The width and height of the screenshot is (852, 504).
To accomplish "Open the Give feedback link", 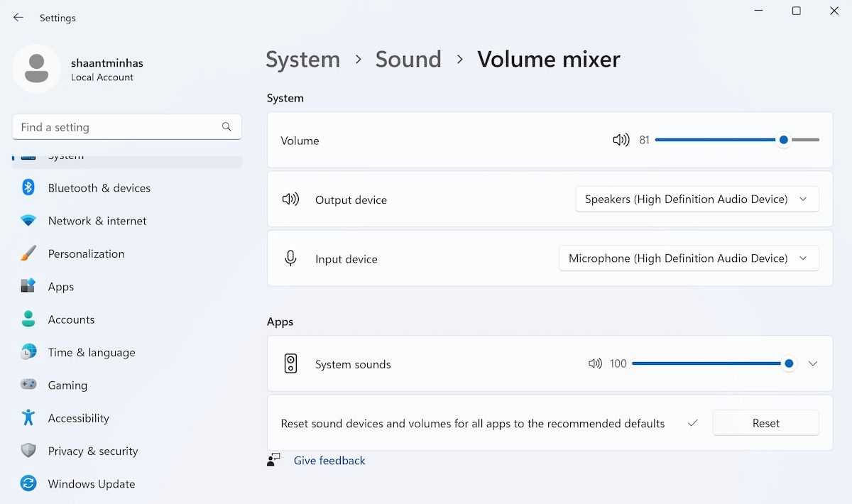I will pyautogui.click(x=329, y=461).
